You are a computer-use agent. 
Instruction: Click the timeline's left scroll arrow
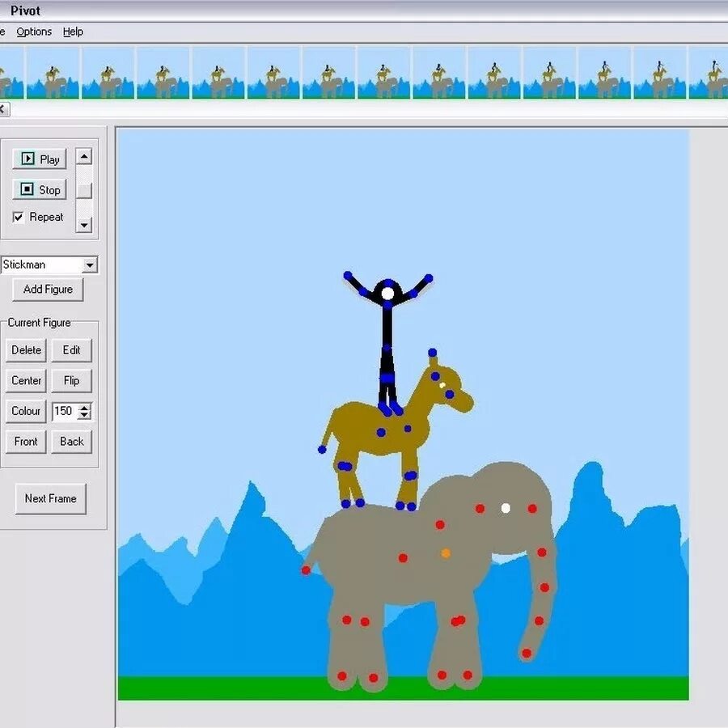click(4, 109)
